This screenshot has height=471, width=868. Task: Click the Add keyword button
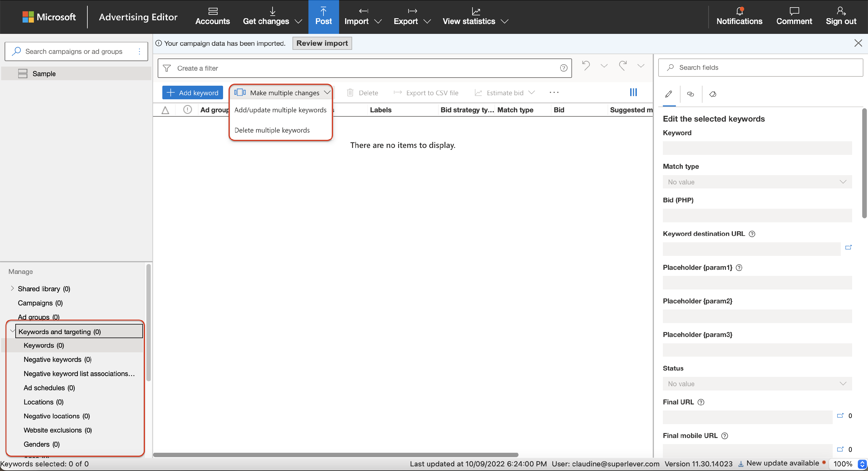tap(192, 93)
